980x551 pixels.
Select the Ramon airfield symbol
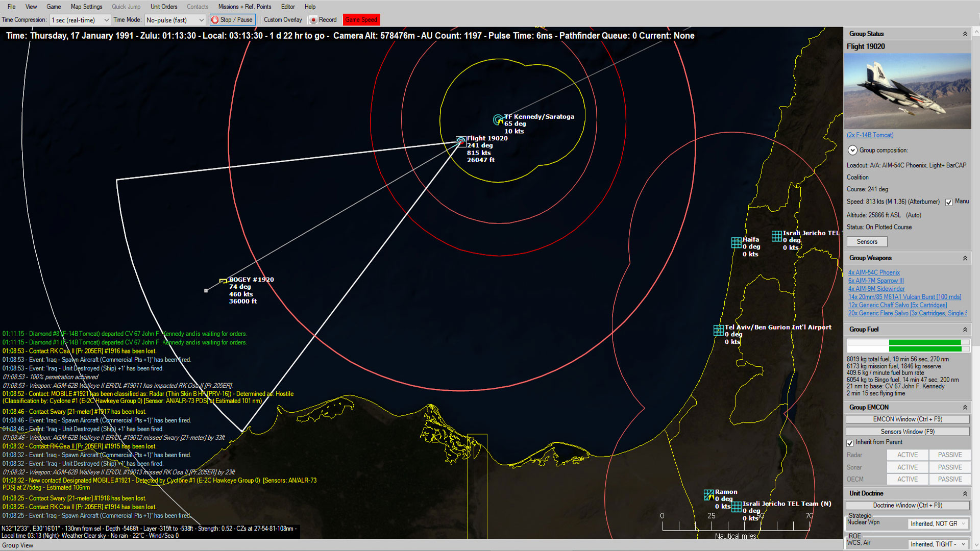click(x=710, y=495)
